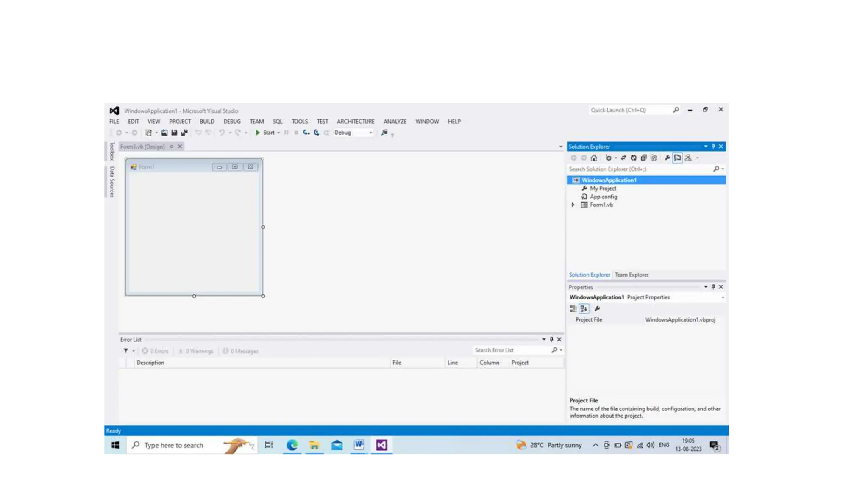Toggle the 0 Errors filter
This screenshot has height=488, width=868.
(x=155, y=351)
